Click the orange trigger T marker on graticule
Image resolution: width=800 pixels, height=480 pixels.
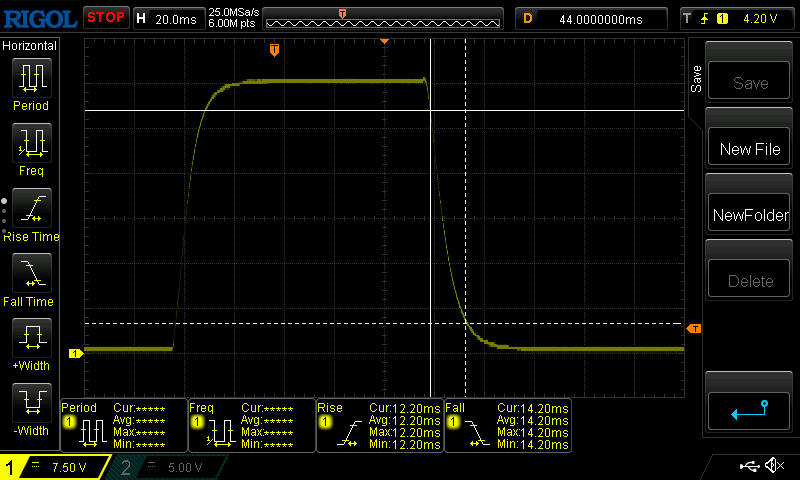[274, 50]
